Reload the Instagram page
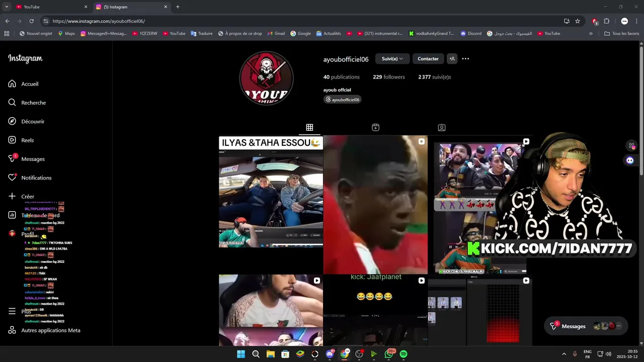 (31, 21)
